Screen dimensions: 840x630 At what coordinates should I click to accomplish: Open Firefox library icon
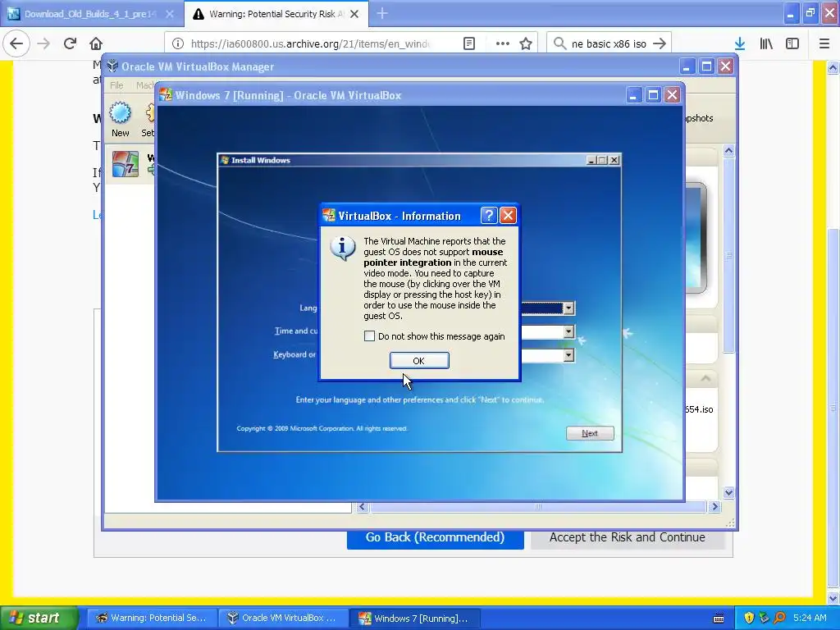point(766,43)
